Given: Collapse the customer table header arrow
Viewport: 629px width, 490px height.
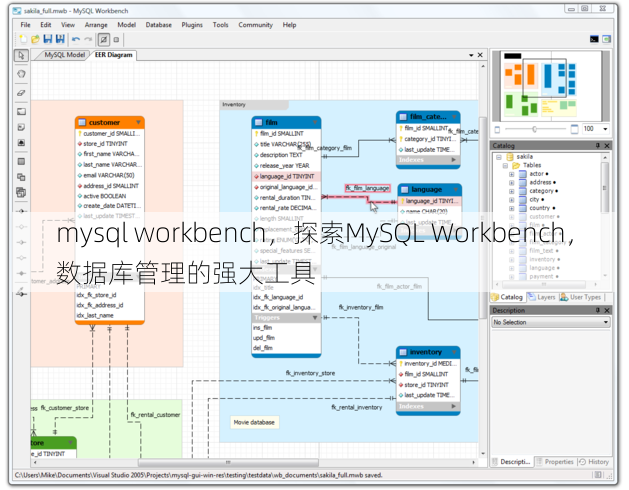Looking at the screenshot, I should coord(138,122).
